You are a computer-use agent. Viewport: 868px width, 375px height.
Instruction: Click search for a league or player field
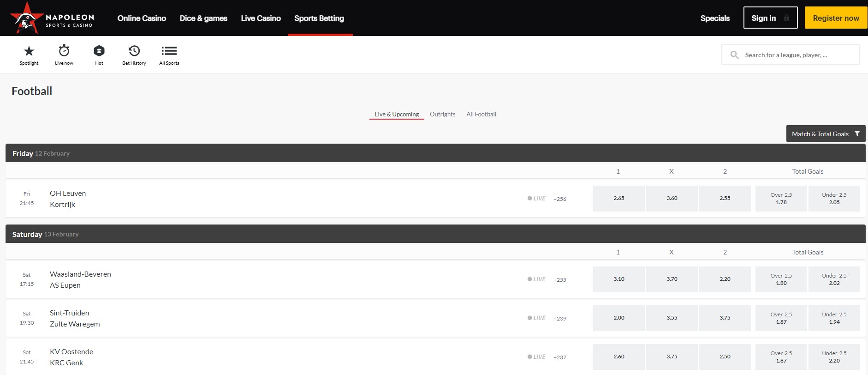coord(791,55)
